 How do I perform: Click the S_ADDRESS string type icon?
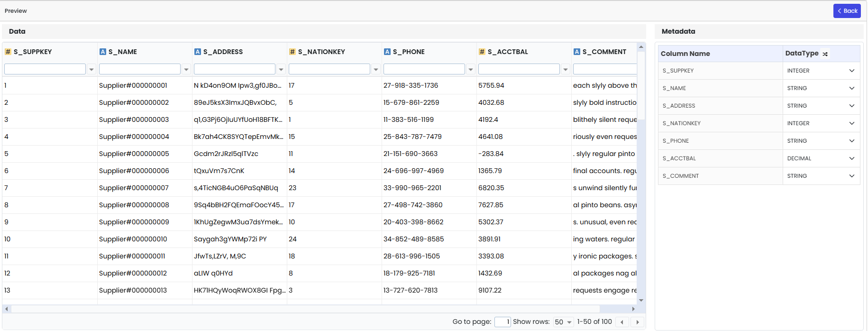click(x=197, y=52)
